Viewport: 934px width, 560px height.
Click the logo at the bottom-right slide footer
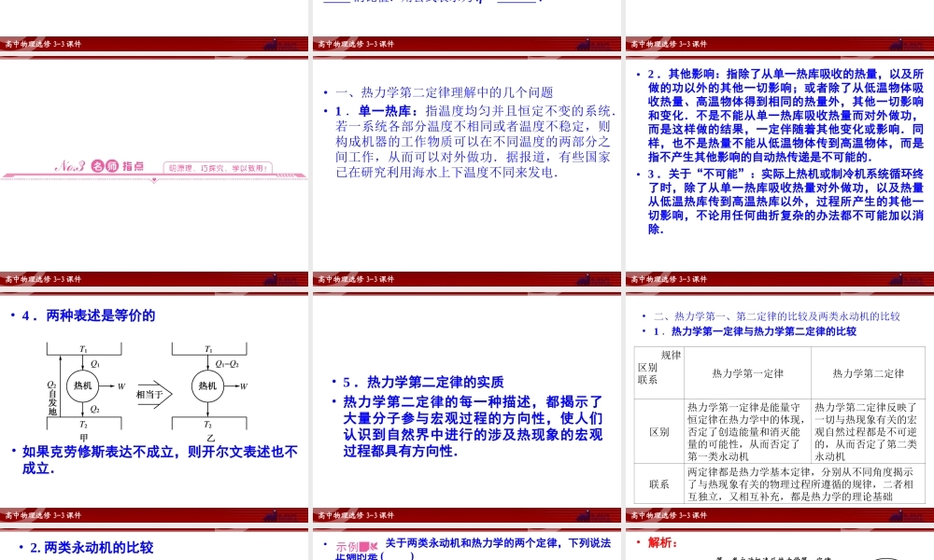coord(898,514)
